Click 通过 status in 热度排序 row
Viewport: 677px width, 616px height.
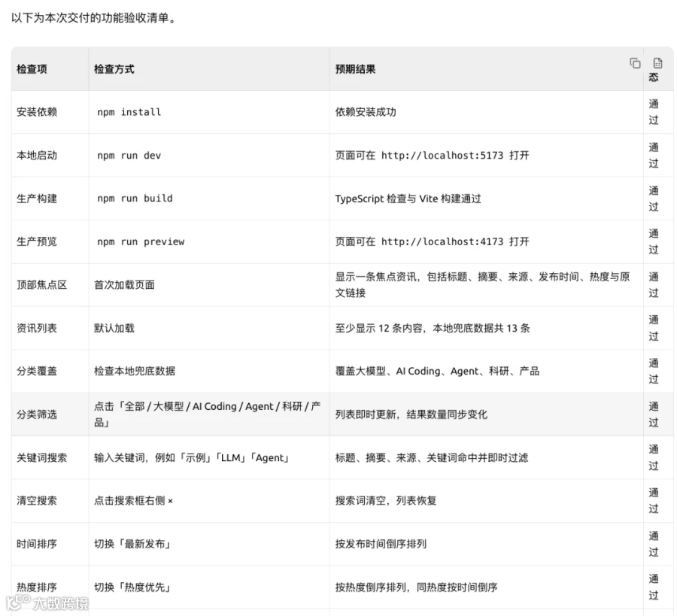654,587
